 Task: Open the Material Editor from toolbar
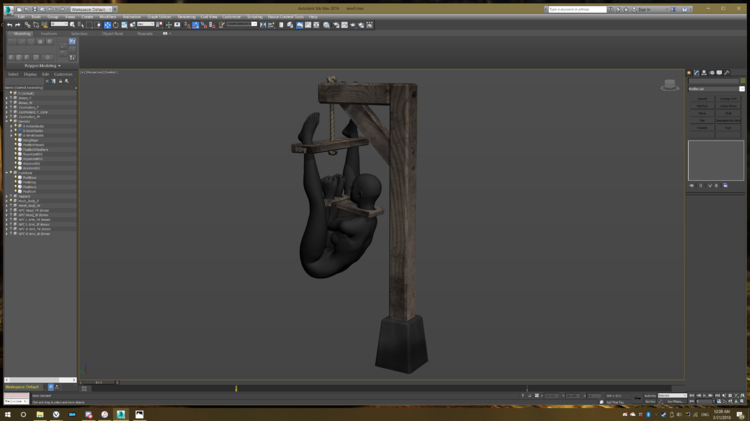(326, 25)
